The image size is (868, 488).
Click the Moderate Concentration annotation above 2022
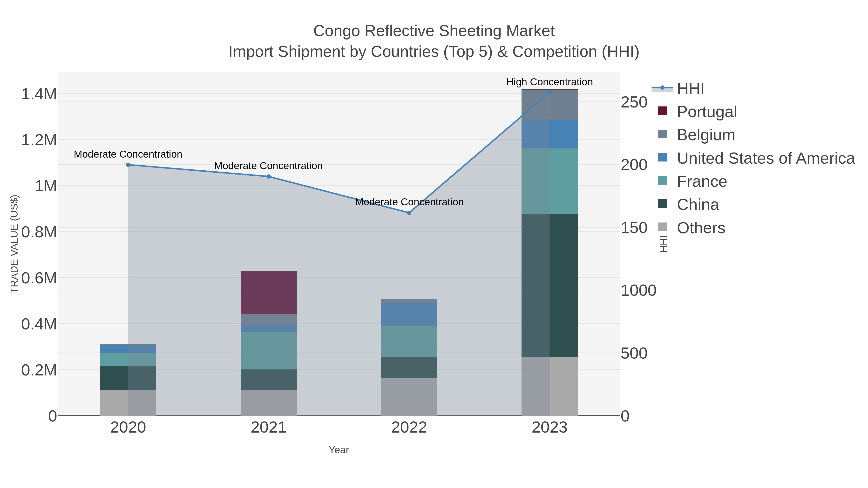click(409, 202)
